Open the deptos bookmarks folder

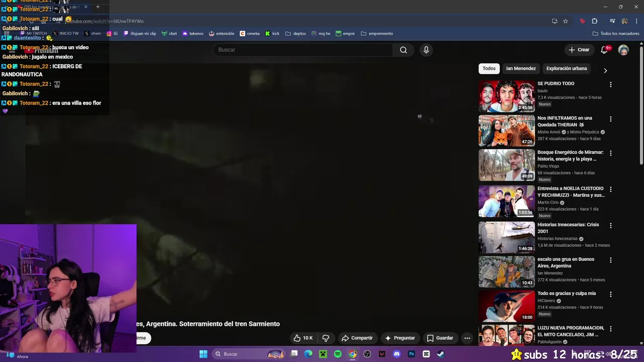click(x=295, y=34)
